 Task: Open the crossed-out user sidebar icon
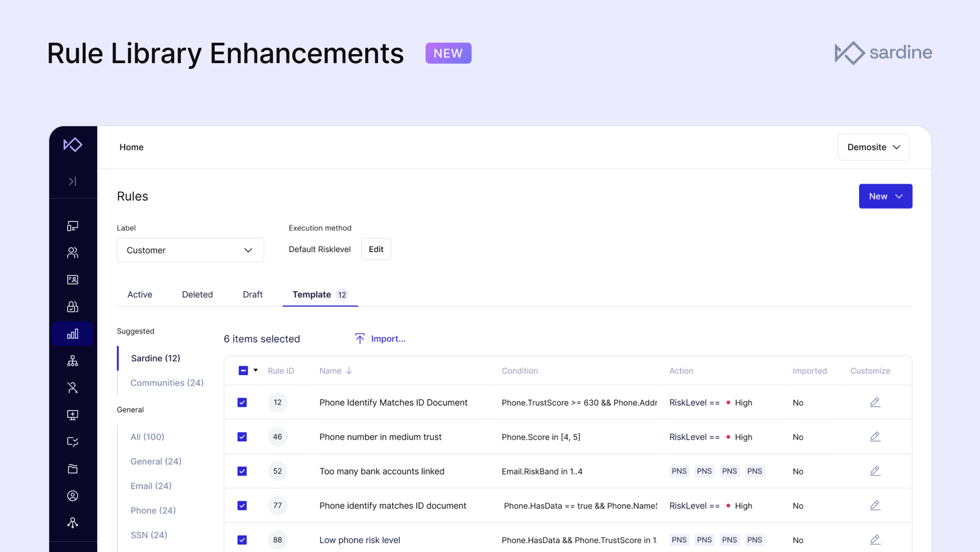coord(73,388)
